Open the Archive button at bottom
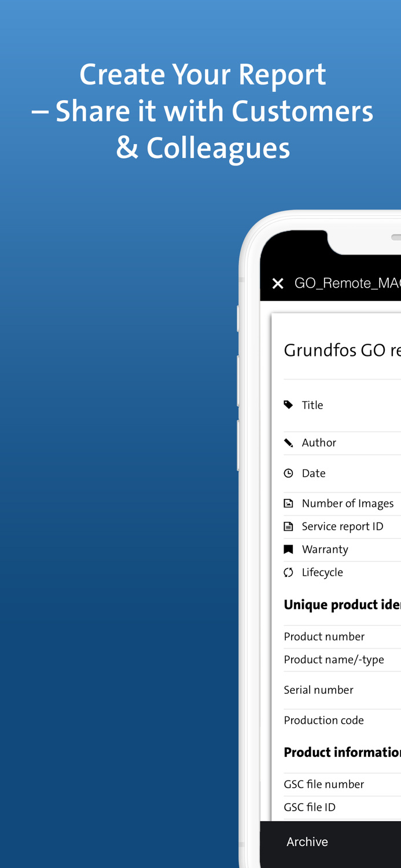 pyautogui.click(x=307, y=842)
